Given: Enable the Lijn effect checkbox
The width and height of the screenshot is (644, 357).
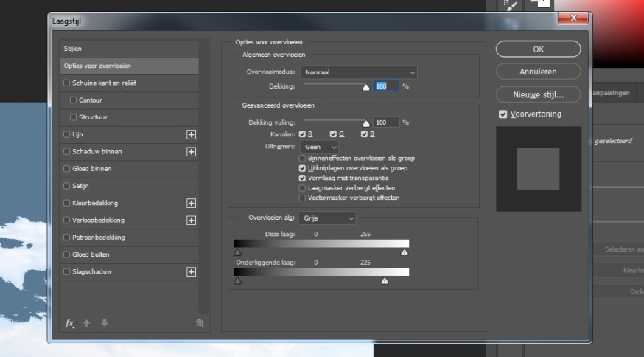Looking at the screenshot, I should (66, 134).
